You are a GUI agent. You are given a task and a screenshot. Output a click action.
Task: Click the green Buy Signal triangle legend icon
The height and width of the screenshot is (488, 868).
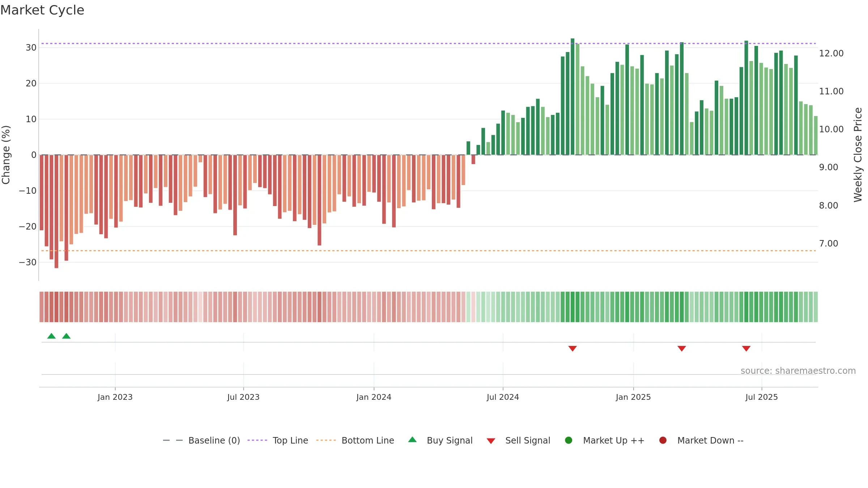coord(412,440)
